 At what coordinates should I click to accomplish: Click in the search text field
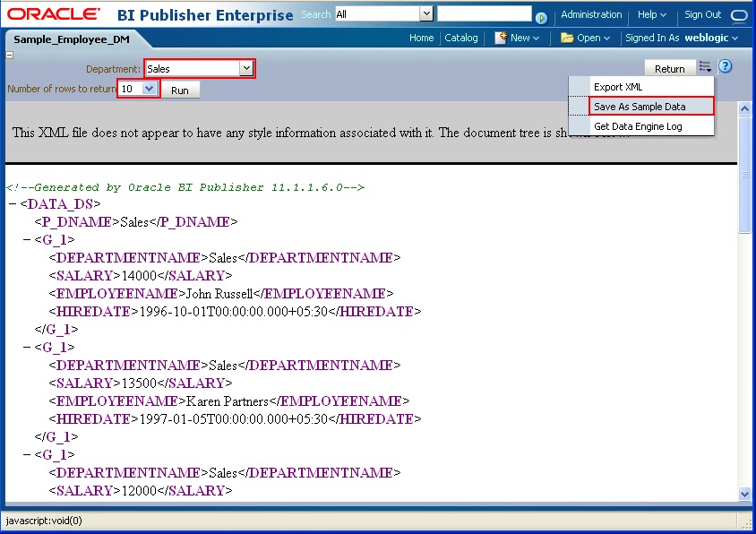click(485, 13)
